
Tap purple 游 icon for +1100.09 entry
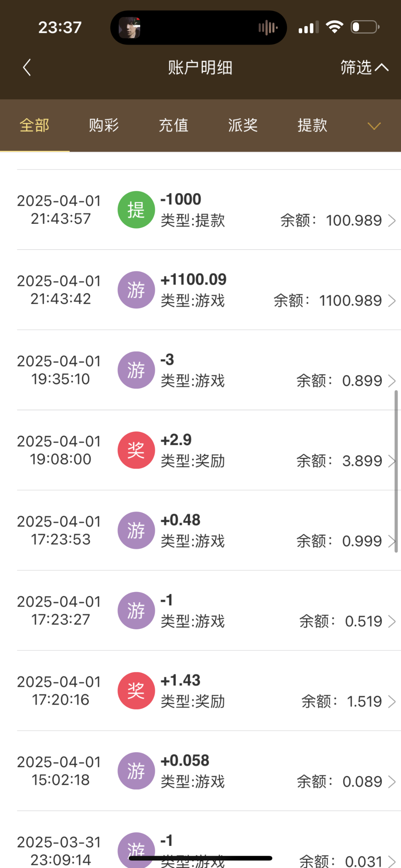coord(136,290)
